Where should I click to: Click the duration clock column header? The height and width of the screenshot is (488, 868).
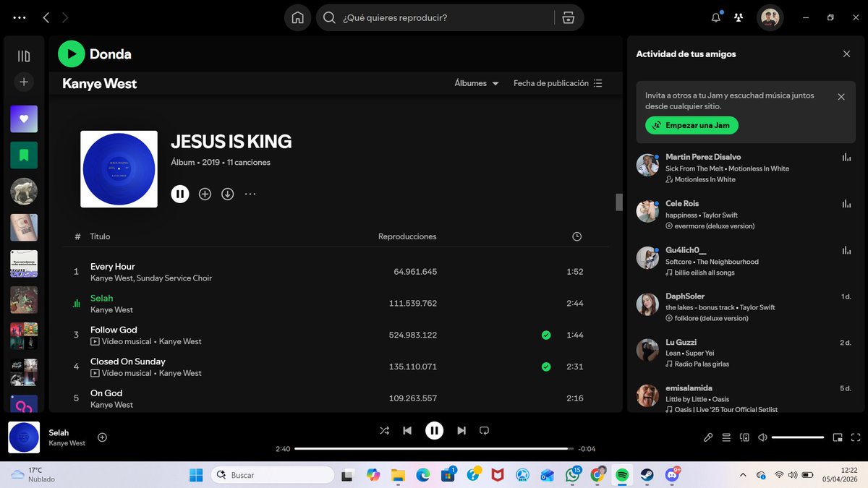(x=576, y=236)
